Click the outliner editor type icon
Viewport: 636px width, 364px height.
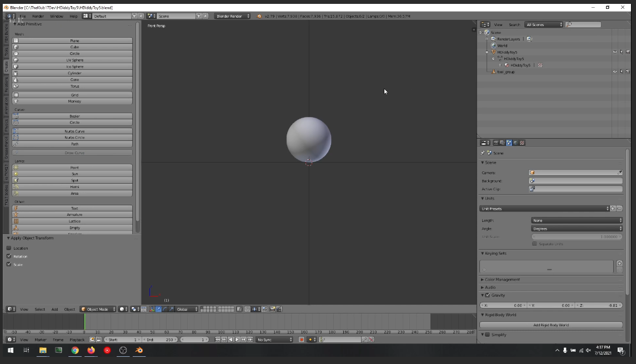pyautogui.click(x=485, y=25)
